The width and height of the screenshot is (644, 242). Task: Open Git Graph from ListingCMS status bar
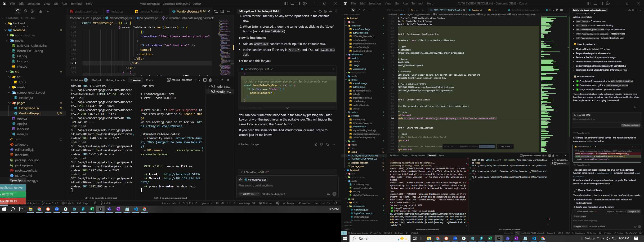[83, 203]
